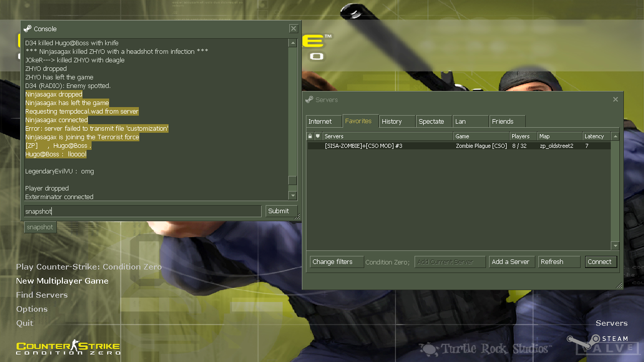The width and height of the screenshot is (644, 362).
Task: Click the server list scroll down arrow
Action: click(615, 246)
